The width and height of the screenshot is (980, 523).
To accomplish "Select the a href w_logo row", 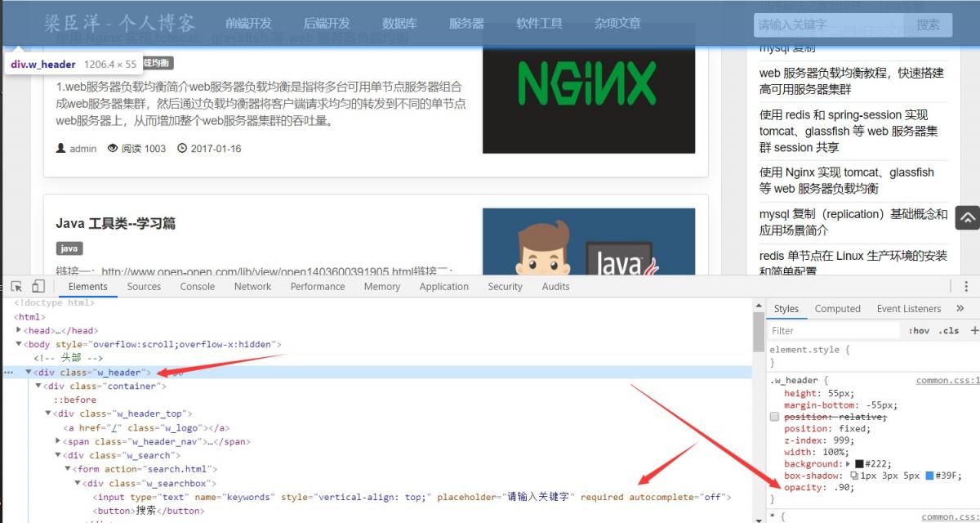I will tap(146, 427).
